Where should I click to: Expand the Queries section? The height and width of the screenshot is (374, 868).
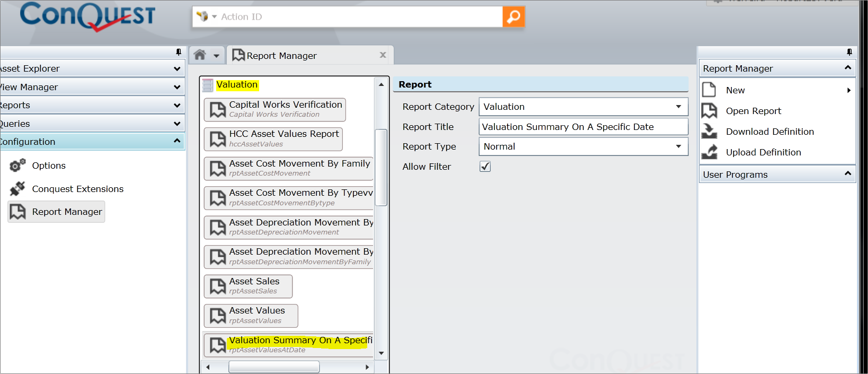pyautogui.click(x=92, y=124)
